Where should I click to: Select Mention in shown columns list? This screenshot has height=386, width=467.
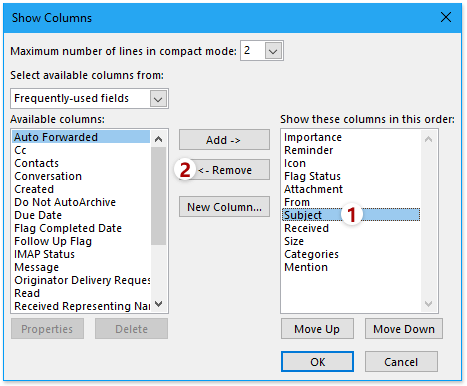click(351, 267)
